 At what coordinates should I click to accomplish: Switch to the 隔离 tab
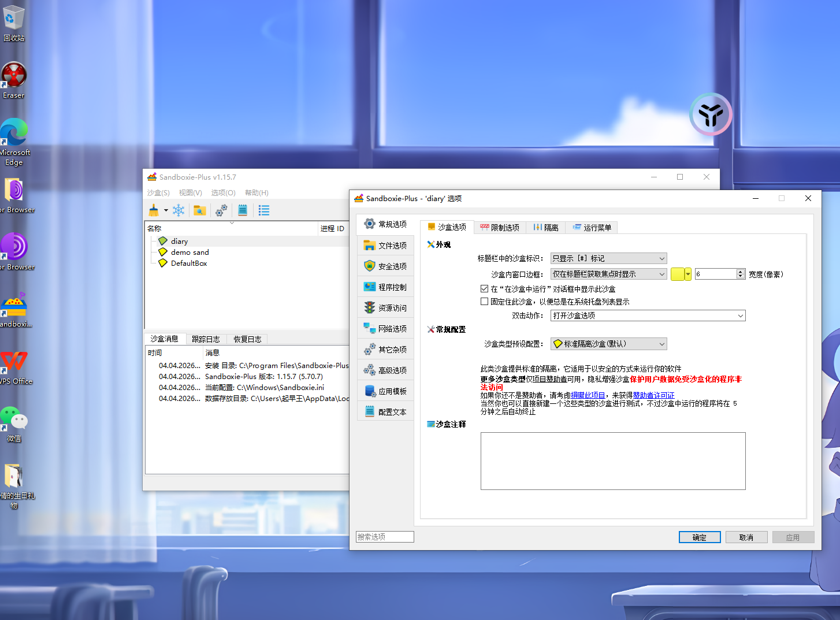[545, 228]
